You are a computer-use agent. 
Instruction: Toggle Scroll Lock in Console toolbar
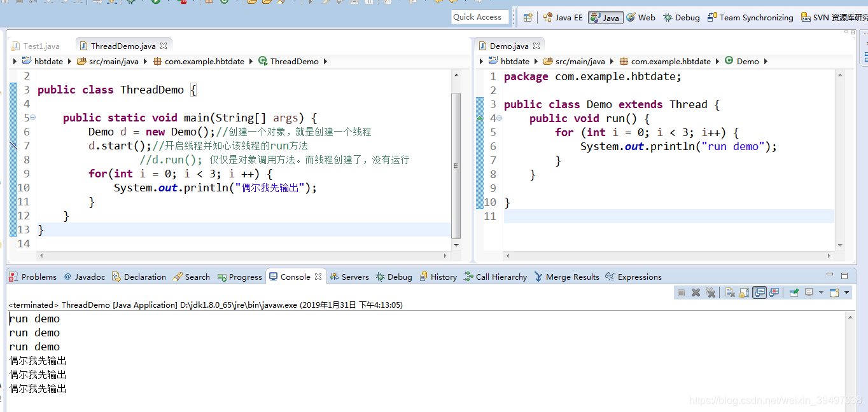tap(744, 292)
